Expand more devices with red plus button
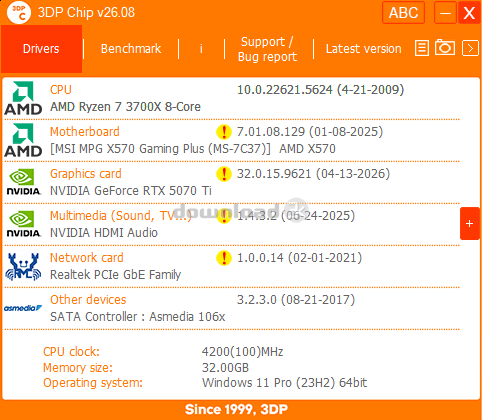483x420 pixels. tap(470, 223)
